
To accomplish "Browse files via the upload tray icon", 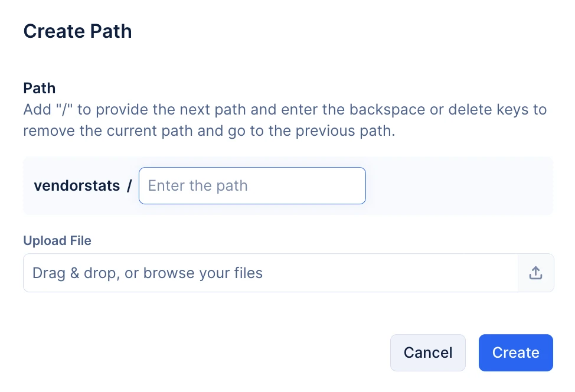I will pos(535,273).
